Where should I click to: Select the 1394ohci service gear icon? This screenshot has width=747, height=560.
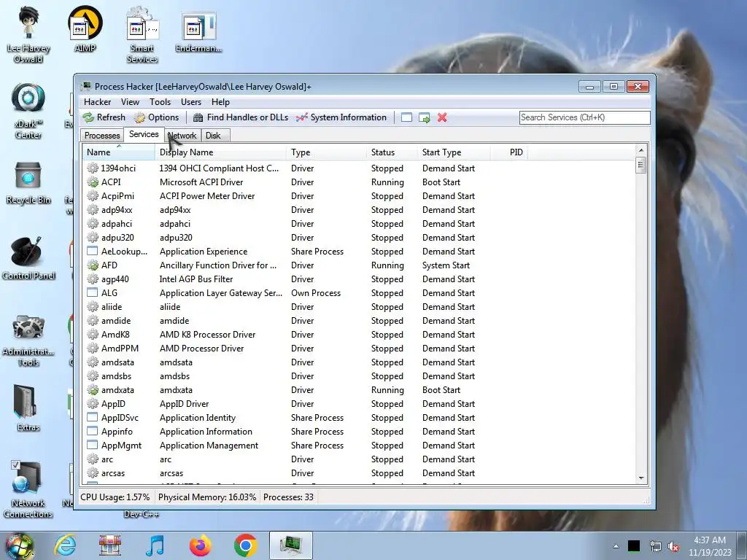click(93, 168)
